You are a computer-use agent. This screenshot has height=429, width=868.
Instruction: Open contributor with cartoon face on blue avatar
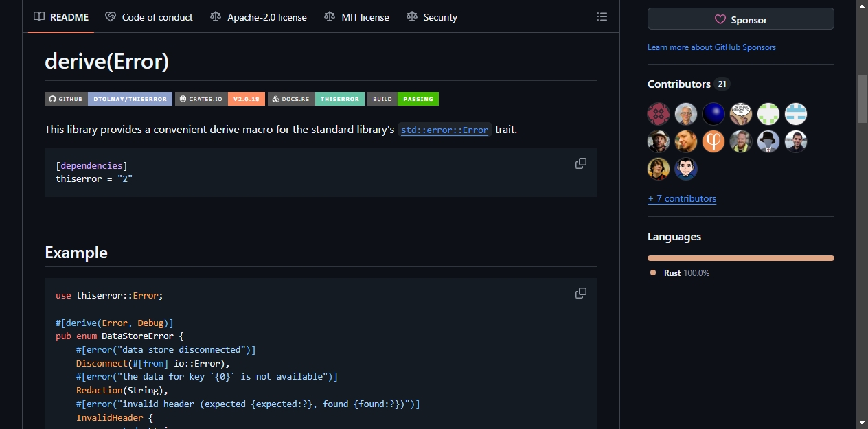686,169
